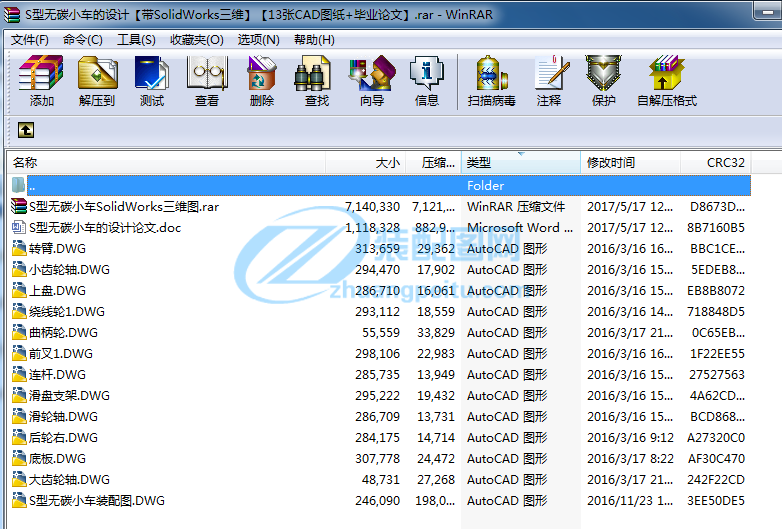The image size is (782, 529).
Task: Sort by the 压缩... column header
Action: (x=433, y=163)
